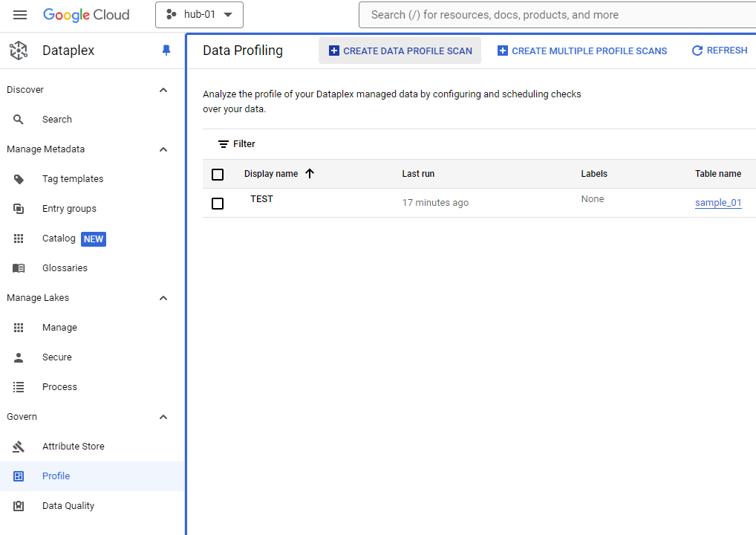Navigate to Glossaries
The width and height of the screenshot is (756, 535).
(92, 268)
